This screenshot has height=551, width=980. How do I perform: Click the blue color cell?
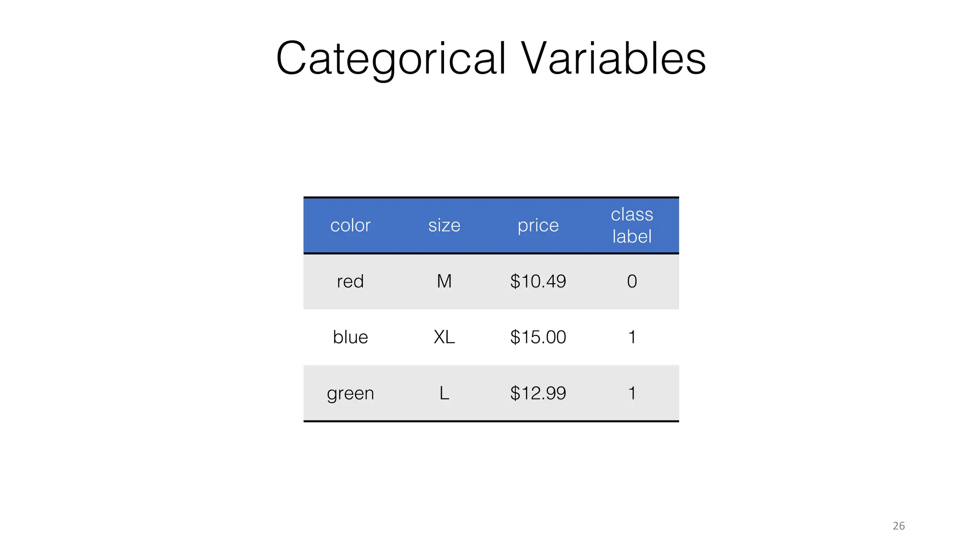(350, 337)
